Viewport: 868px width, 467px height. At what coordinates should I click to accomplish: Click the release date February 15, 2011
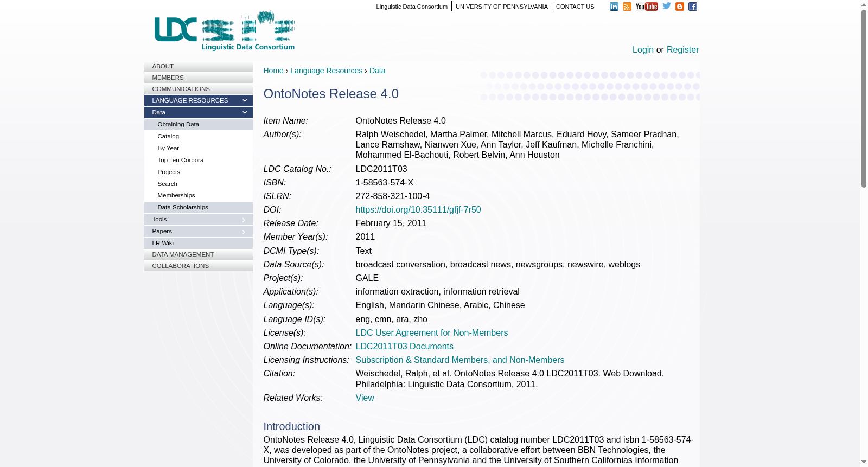click(391, 223)
